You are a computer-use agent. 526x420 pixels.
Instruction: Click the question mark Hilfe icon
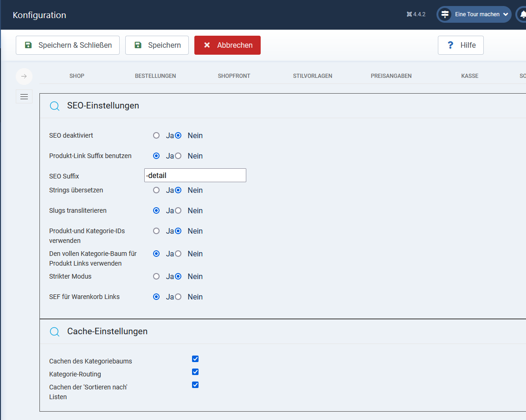[450, 45]
